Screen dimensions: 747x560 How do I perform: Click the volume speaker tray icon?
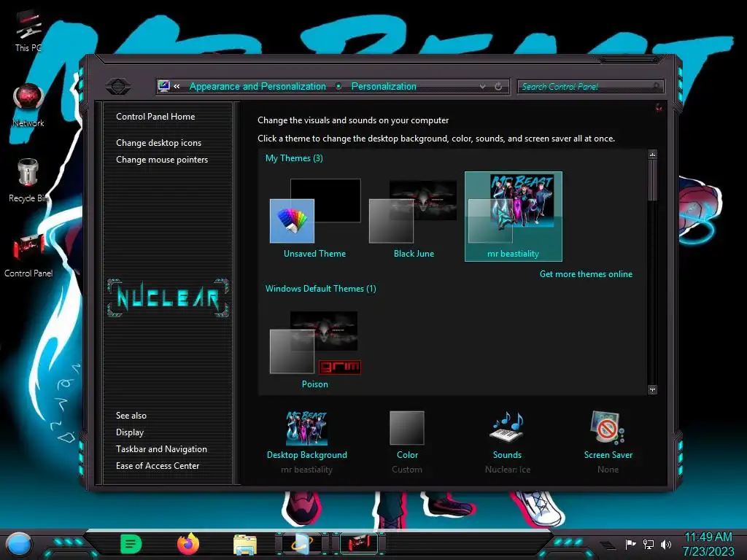pos(666,544)
